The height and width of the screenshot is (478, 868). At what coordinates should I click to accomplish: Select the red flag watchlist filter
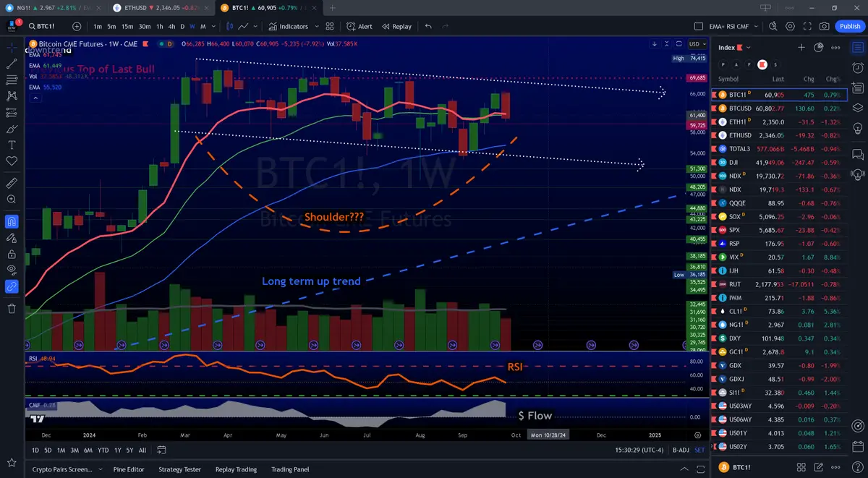(762, 65)
